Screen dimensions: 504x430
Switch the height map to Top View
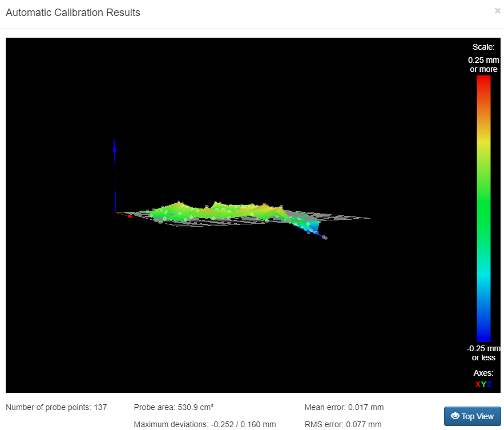[472, 416]
